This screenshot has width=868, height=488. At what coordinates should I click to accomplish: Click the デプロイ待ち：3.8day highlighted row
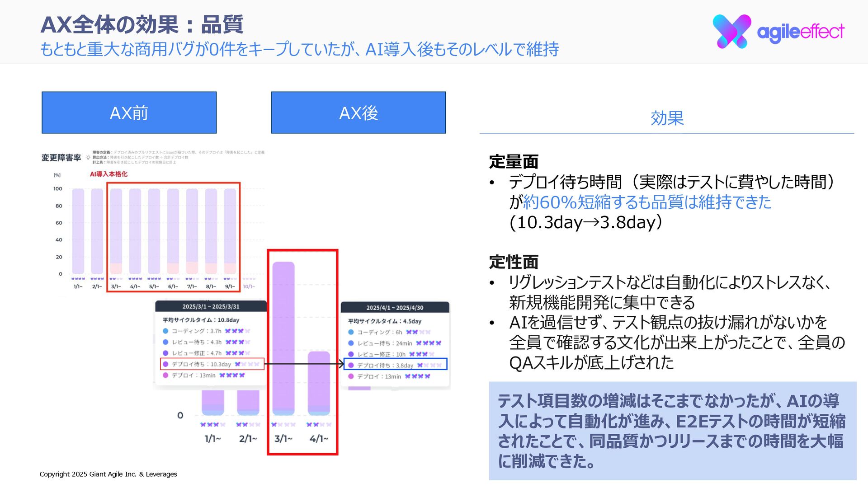coord(395,365)
